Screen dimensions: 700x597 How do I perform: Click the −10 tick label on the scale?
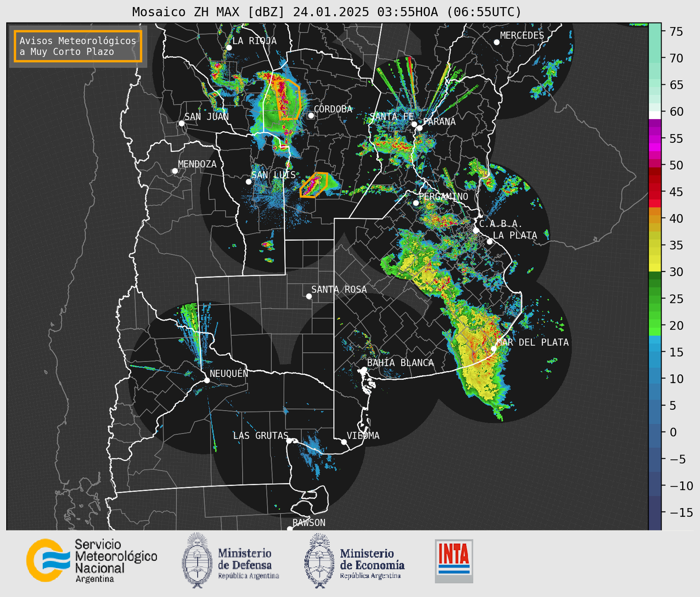pyautogui.click(x=681, y=486)
